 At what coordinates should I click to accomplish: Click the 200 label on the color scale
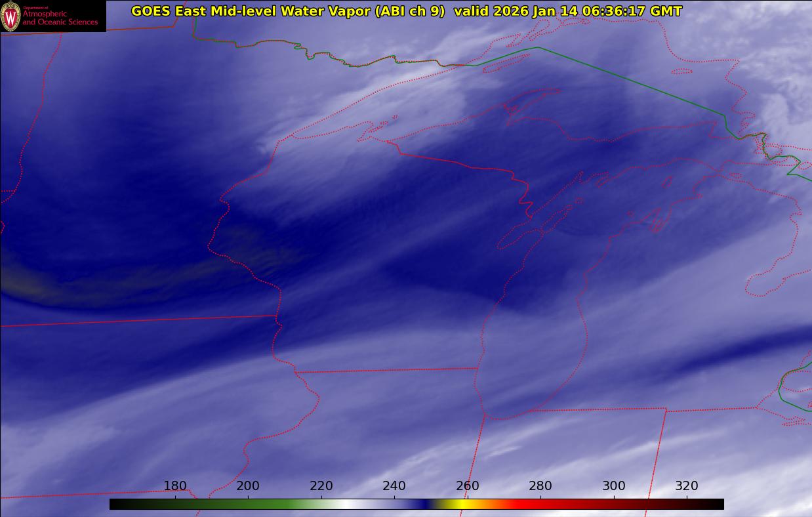(248, 486)
